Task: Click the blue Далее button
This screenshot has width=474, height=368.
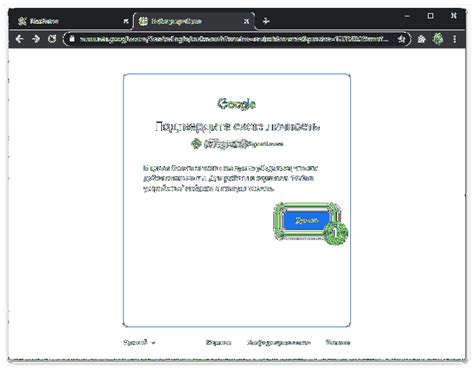Action: click(307, 220)
